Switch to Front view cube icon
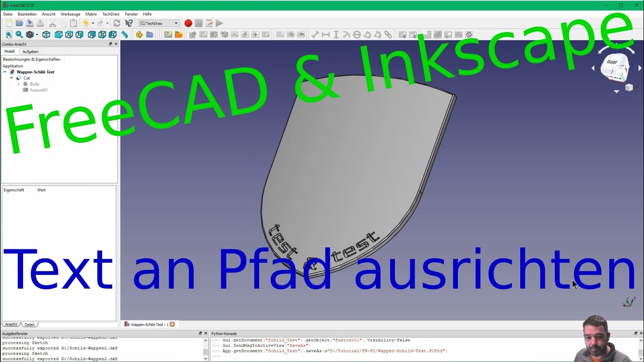This screenshot has height=362, width=644. [58, 35]
